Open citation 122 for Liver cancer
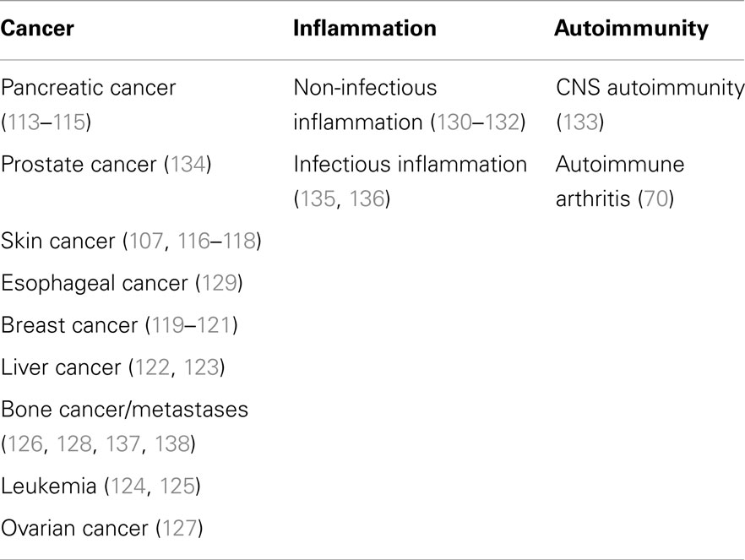 coord(153,367)
